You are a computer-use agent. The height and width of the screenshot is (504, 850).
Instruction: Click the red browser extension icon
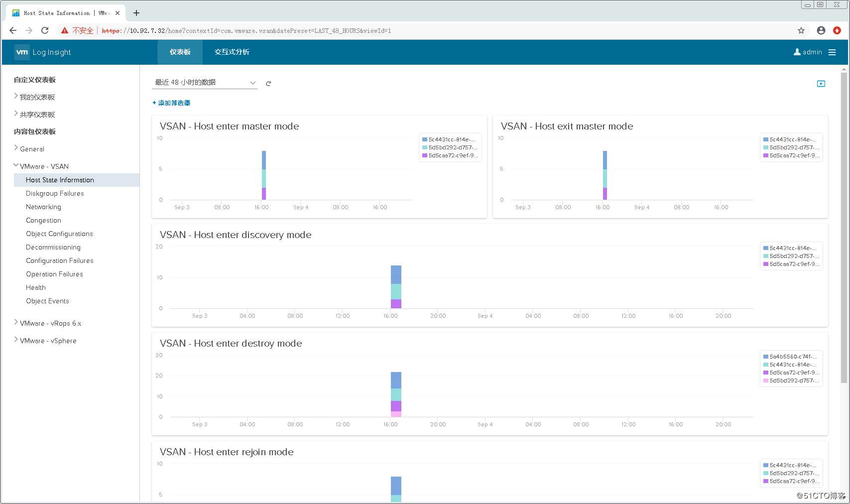tap(837, 30)
